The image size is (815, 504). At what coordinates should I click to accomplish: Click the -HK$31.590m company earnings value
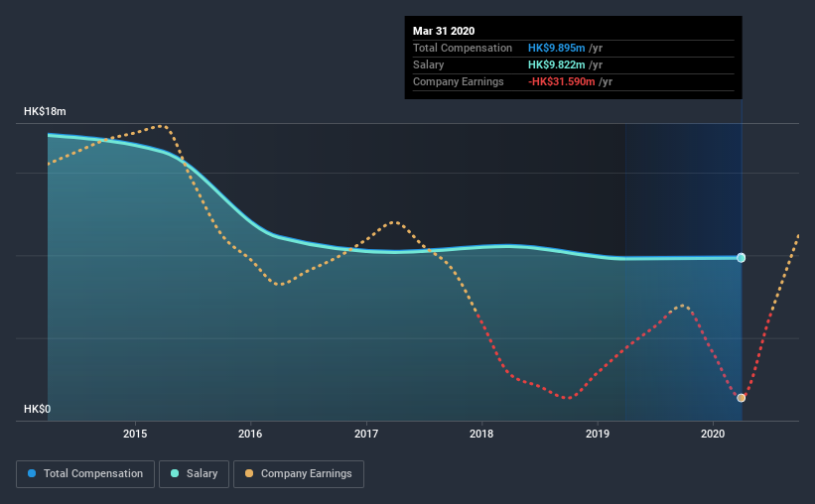point(561,81)
